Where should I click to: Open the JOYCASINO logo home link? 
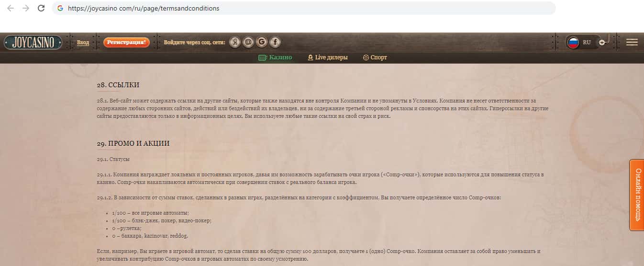pyautogui.click(x=33, y=42)
